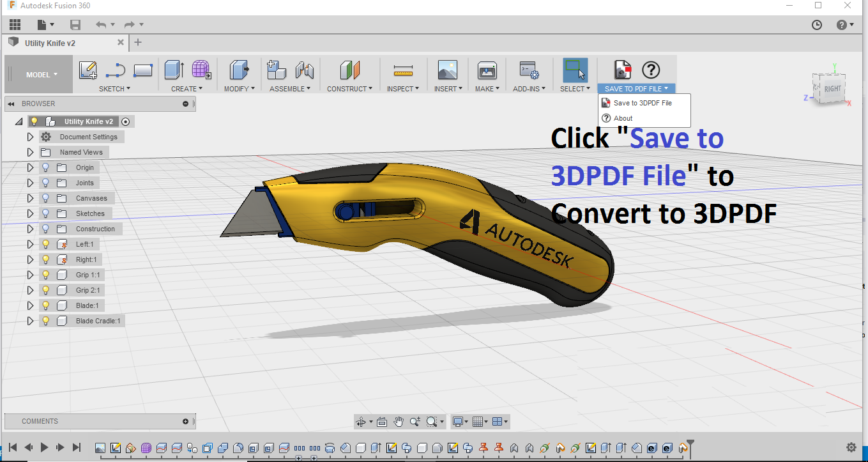
Task: Expand the Grip 2:1 component node
Action: click(x=30, y=290)
